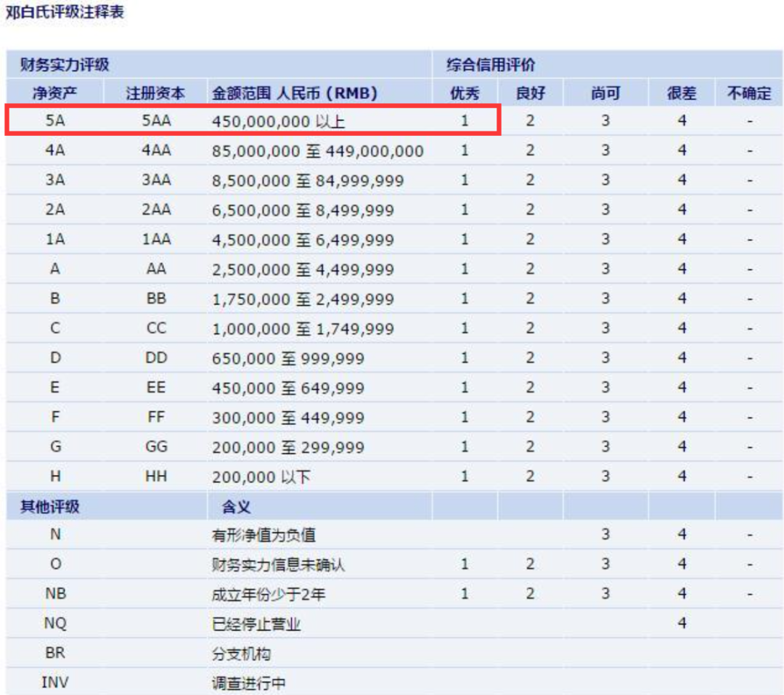Image resolution: width=784 pixels, height=695 pixels.
Task: Click the 'AA' registered capital cell
Action: tap(156, 269)
